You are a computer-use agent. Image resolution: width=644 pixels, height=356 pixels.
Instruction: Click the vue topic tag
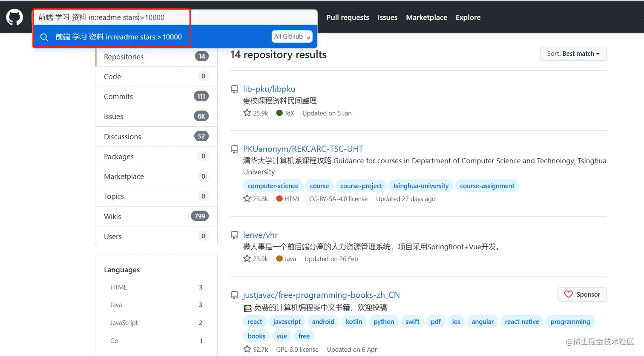pyautogui.click(x=282, y=336)
